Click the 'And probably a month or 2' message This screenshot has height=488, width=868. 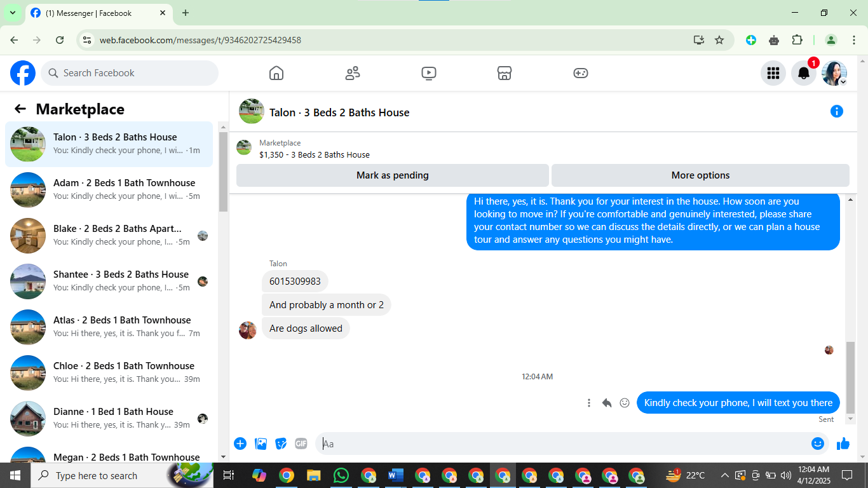coord(327,305)
